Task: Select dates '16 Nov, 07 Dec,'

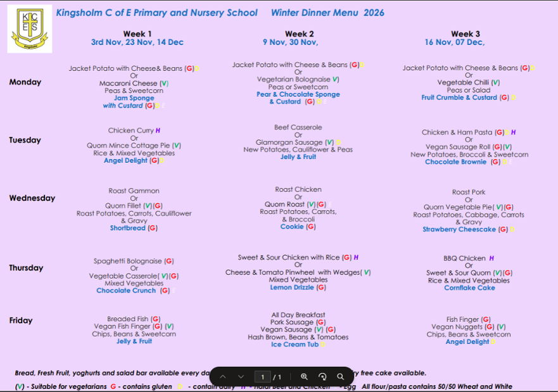Action: pyautogui.click(x=454, y=42)
